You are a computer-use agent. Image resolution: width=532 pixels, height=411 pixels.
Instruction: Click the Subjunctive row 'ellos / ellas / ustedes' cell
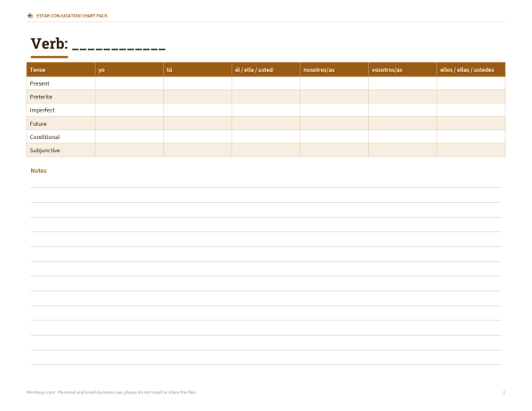(x=471, y=150)
